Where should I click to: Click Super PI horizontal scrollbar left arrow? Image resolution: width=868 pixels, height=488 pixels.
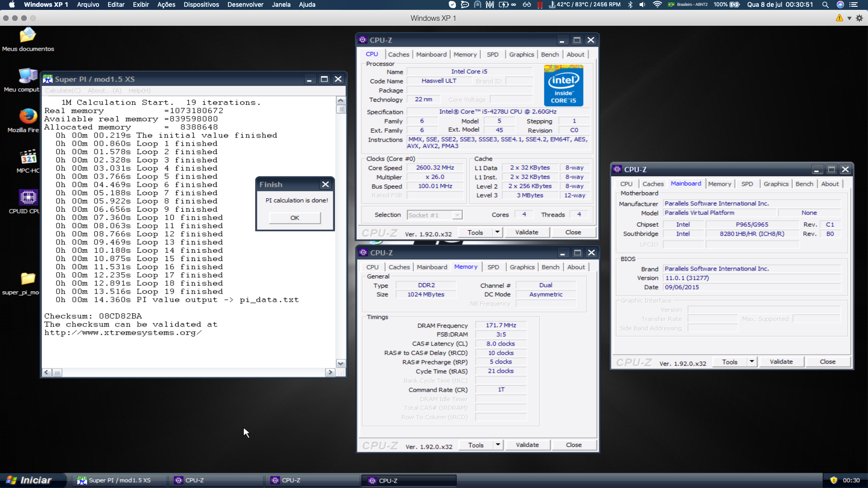[47, 373]
